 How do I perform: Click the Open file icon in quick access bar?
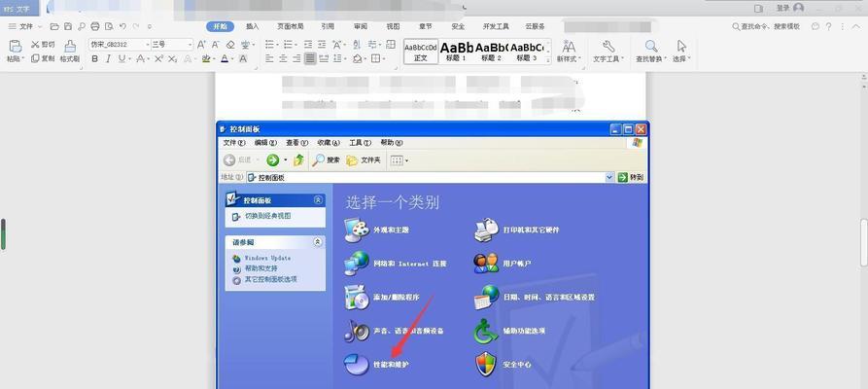54,26
